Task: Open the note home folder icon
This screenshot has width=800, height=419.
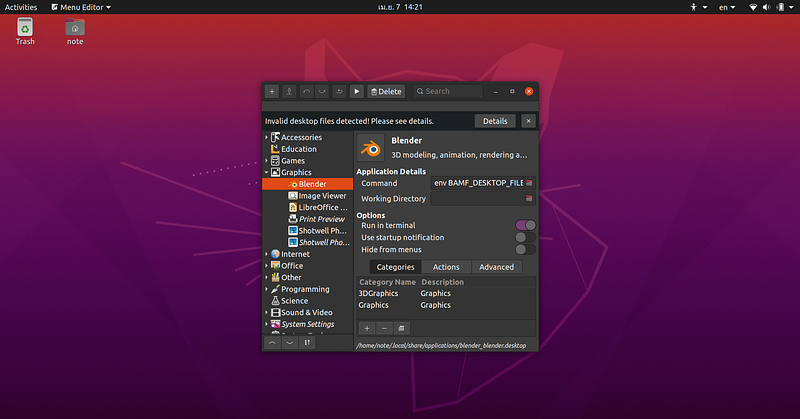Action: coord(75,31)
